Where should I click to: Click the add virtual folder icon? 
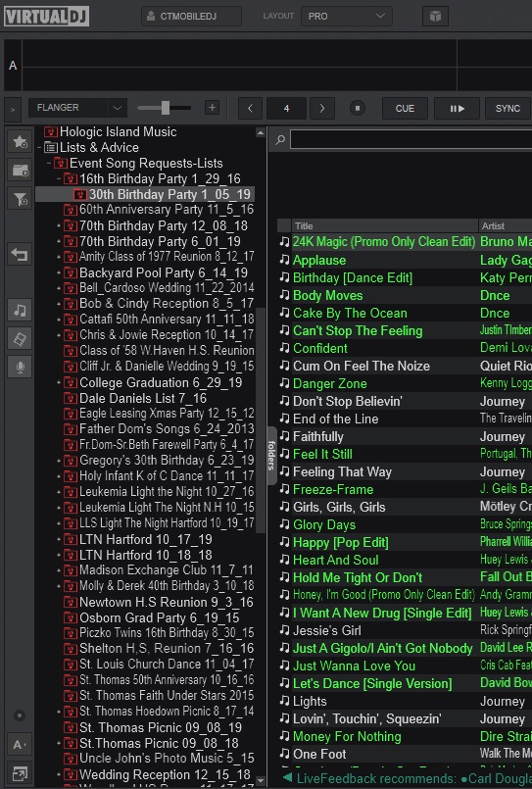click(x=21, y=172)
